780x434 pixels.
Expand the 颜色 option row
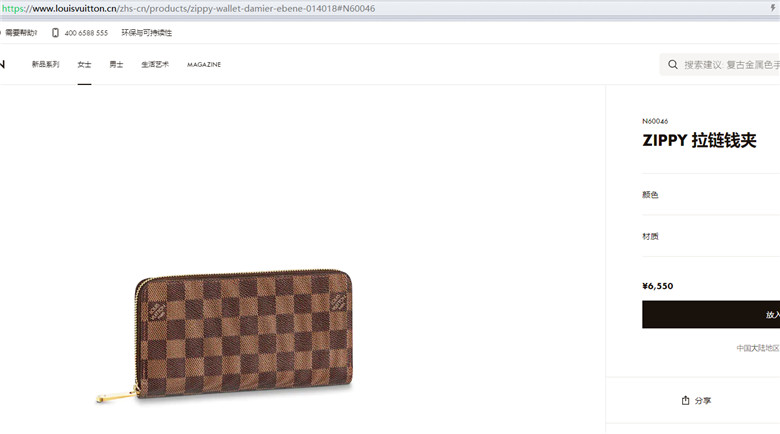click(711, 195)
